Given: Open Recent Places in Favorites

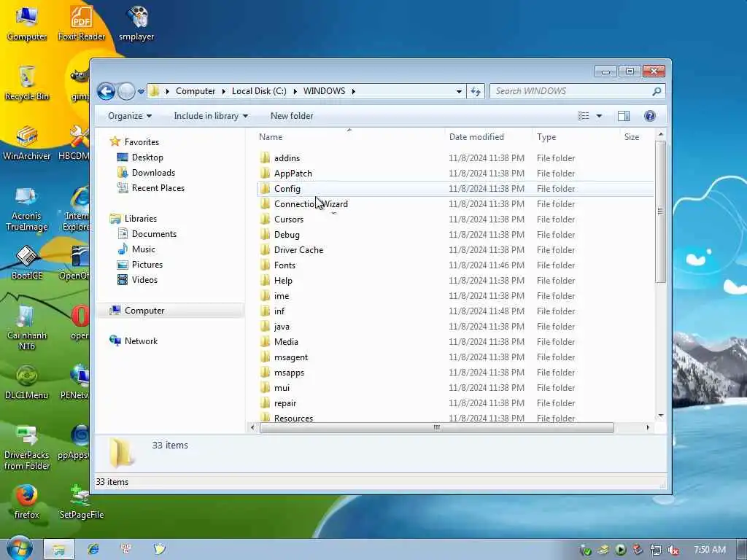Looking at the screenshot, I should pos(158,187).
